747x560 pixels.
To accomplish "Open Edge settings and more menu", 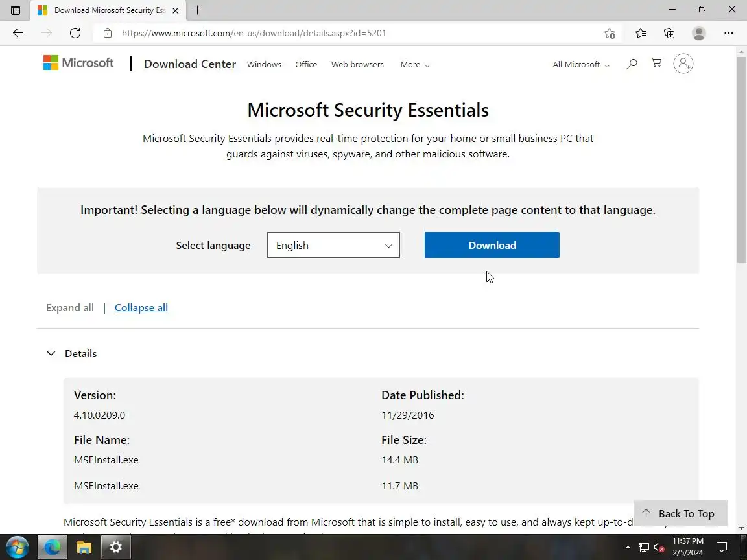I will tap(729, 33).
